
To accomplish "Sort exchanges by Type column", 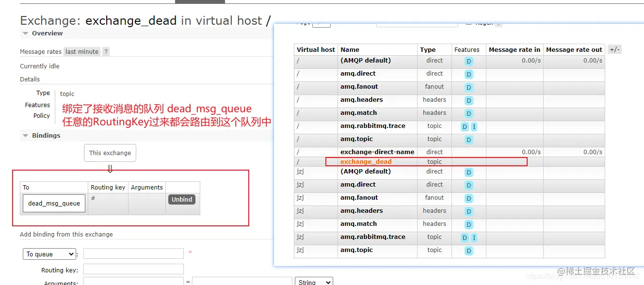I will point(428,49).
